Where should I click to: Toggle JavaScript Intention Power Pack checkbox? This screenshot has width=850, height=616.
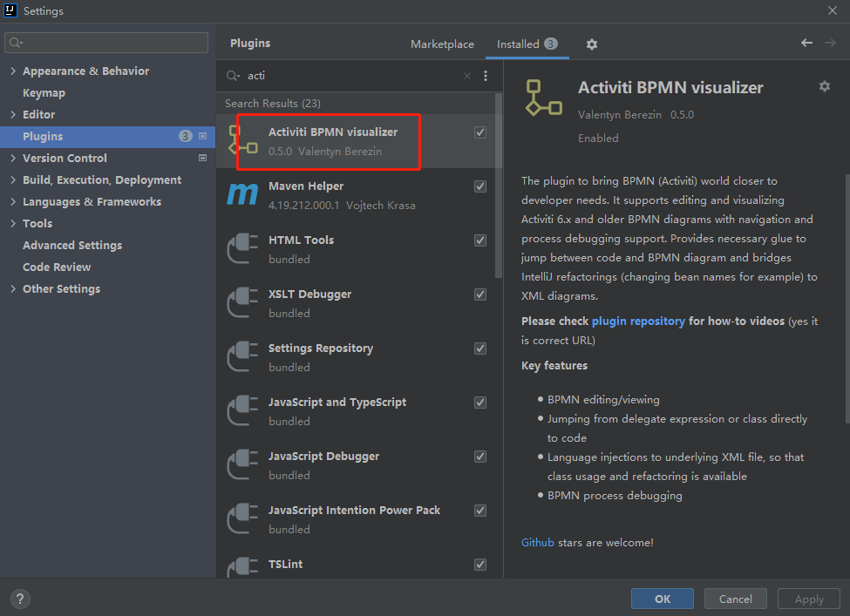coord(480,511)
